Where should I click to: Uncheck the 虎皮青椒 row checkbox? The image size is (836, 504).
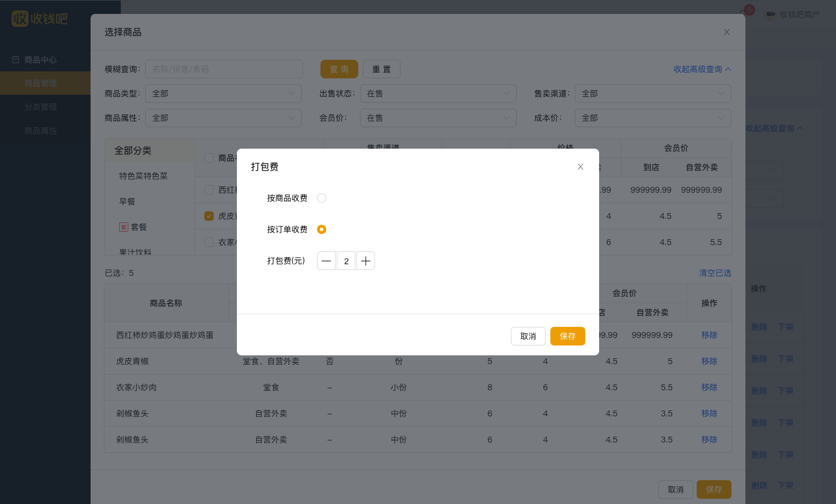click(209, 216)
